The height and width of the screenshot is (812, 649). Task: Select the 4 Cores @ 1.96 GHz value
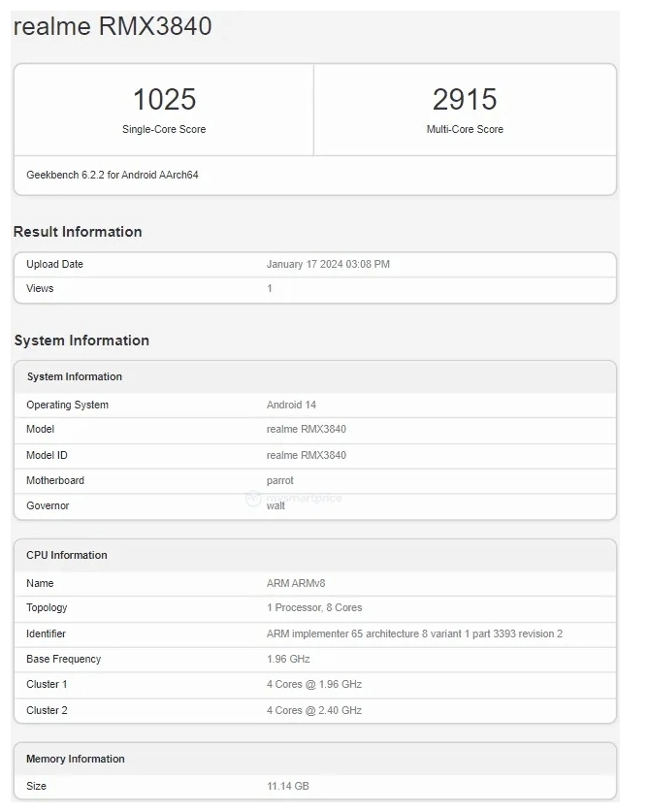tap(314, 684)
